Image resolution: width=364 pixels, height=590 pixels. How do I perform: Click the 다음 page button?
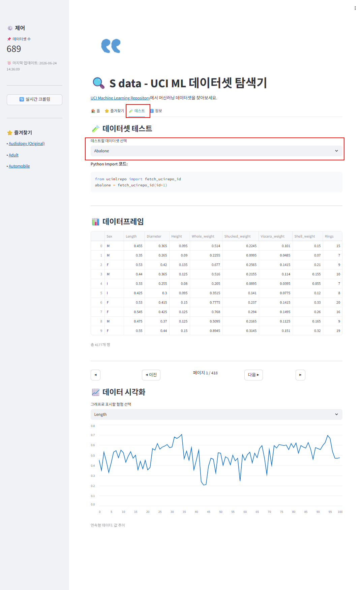[253, 375]
